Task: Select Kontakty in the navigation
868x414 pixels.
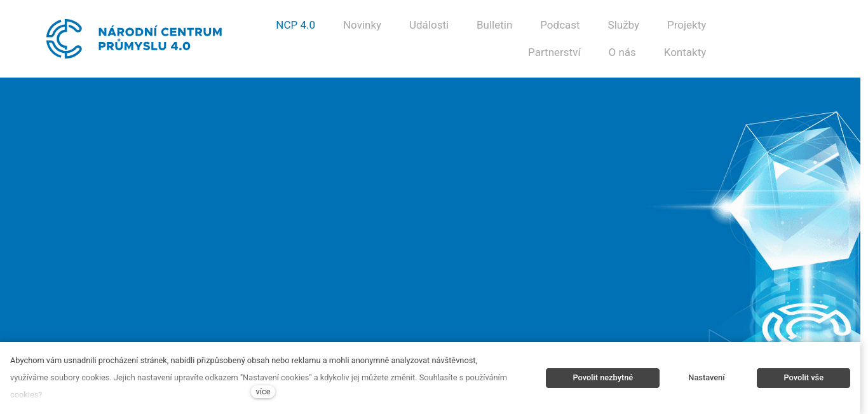Action: [685, 53]
